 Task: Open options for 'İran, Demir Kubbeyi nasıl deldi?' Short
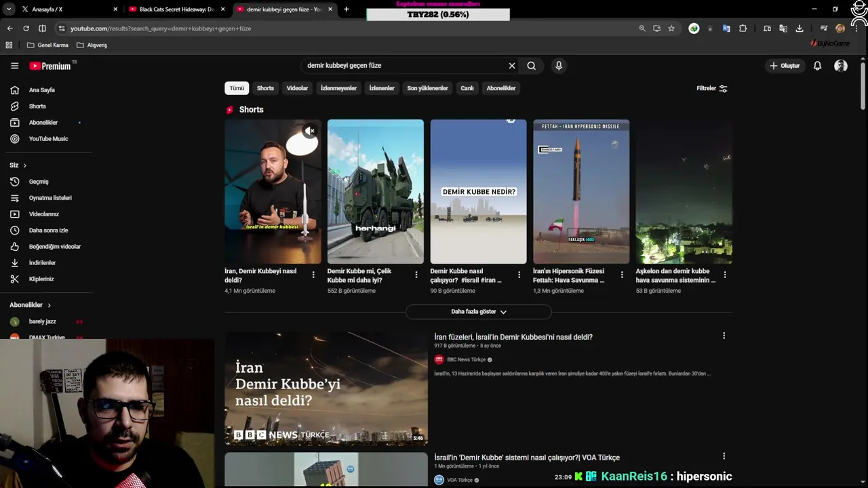(313, 274)
